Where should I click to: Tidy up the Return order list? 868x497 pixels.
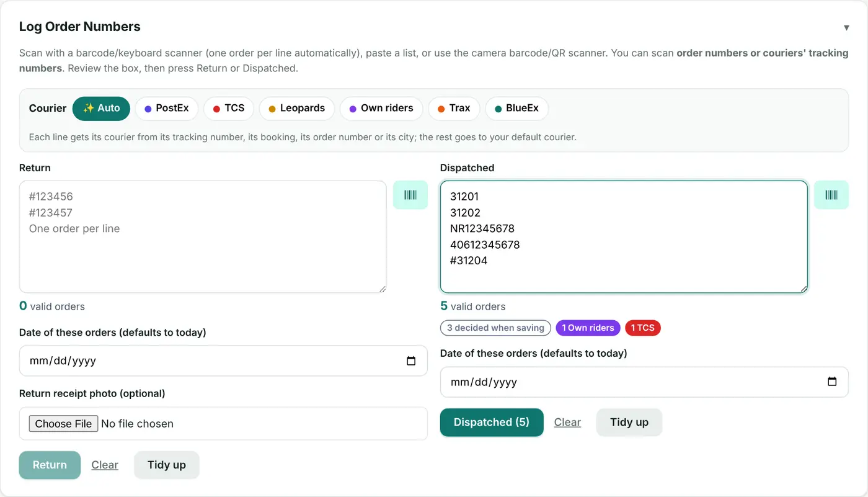coord(167,465)
